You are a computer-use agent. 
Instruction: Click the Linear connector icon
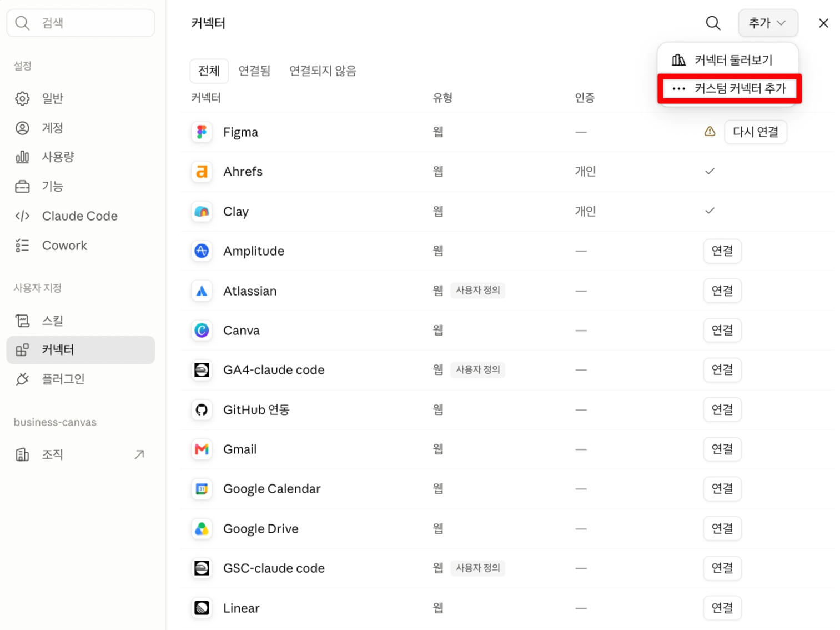(202, 608)
